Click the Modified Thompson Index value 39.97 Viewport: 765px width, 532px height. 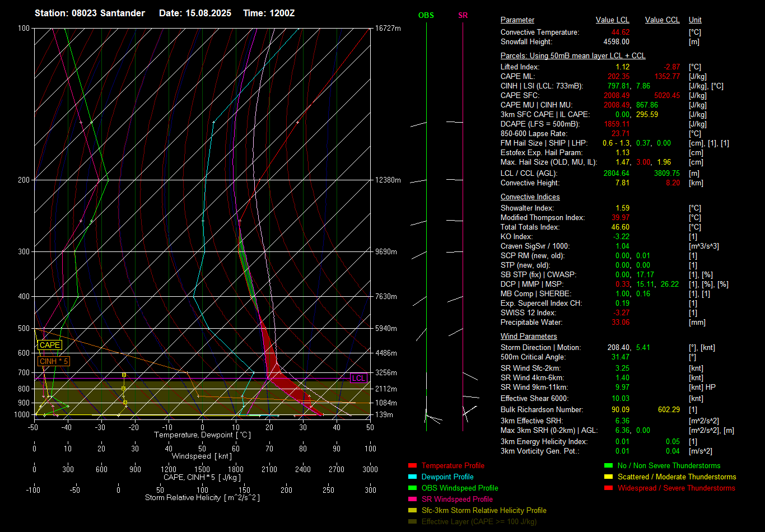(x=621, y=218)
